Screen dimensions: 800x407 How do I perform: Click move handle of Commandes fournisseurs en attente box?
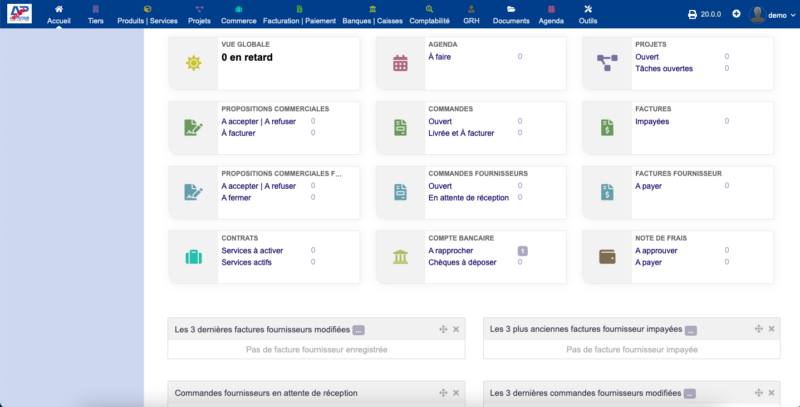pyautogui.click(x=442, y=393)
